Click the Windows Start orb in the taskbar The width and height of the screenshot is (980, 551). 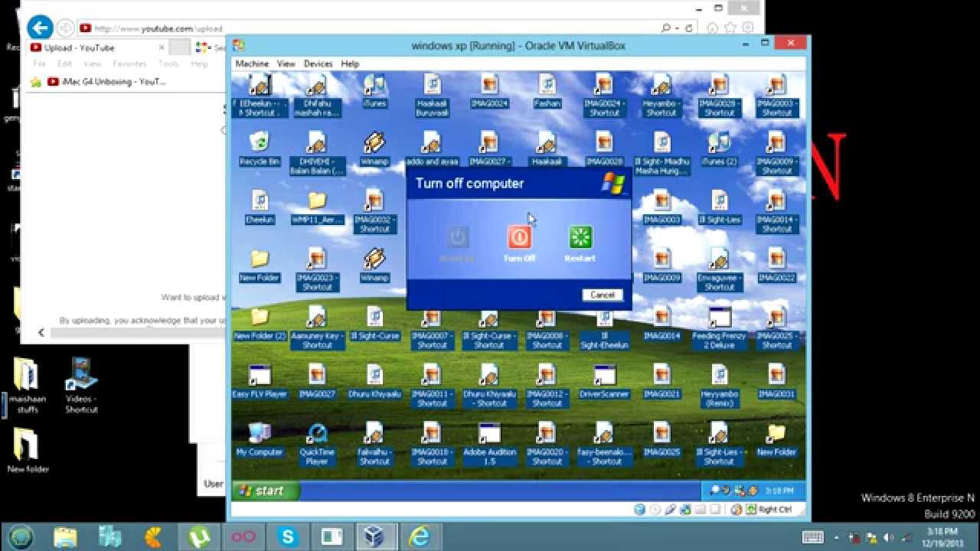(21, 536)
